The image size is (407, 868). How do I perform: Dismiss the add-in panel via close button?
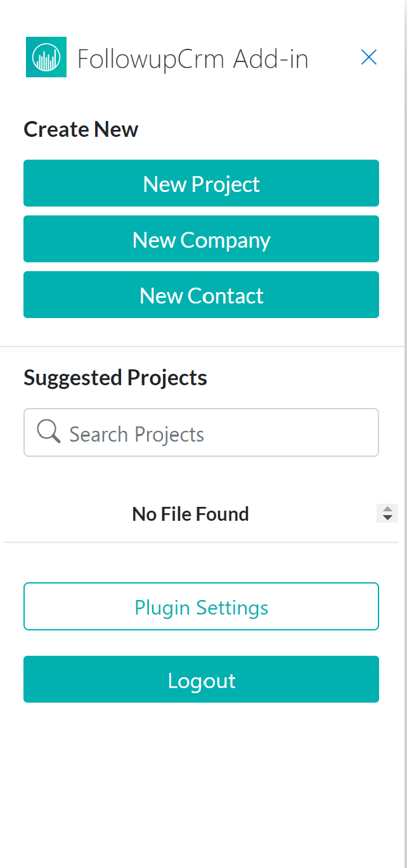tap(368, 57)
